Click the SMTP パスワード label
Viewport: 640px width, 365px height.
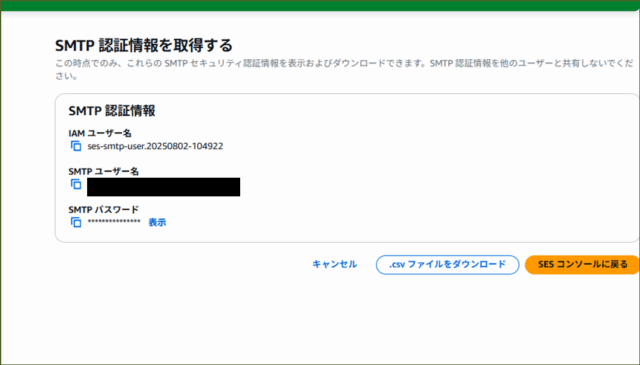click(x=104, y=209)
